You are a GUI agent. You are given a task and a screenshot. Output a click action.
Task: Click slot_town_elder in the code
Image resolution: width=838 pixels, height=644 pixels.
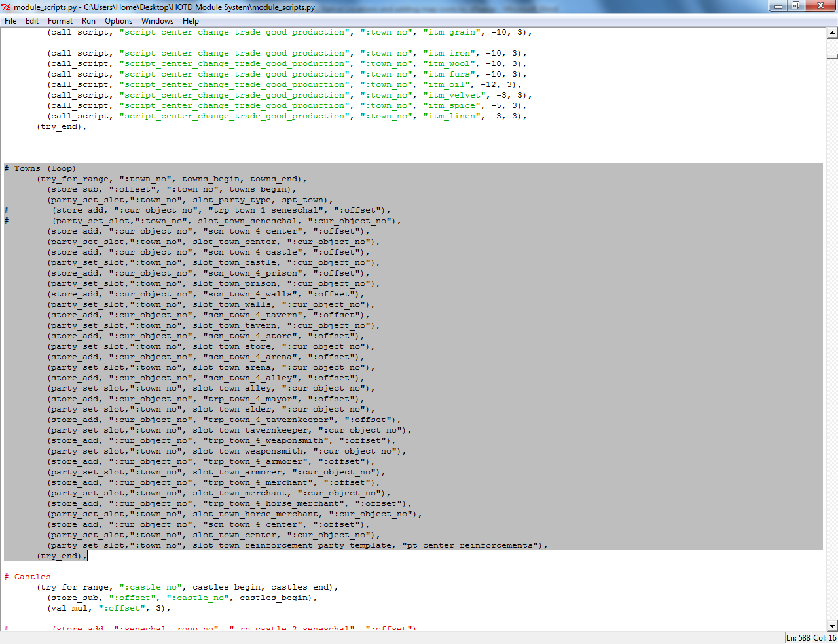(232, 409)
